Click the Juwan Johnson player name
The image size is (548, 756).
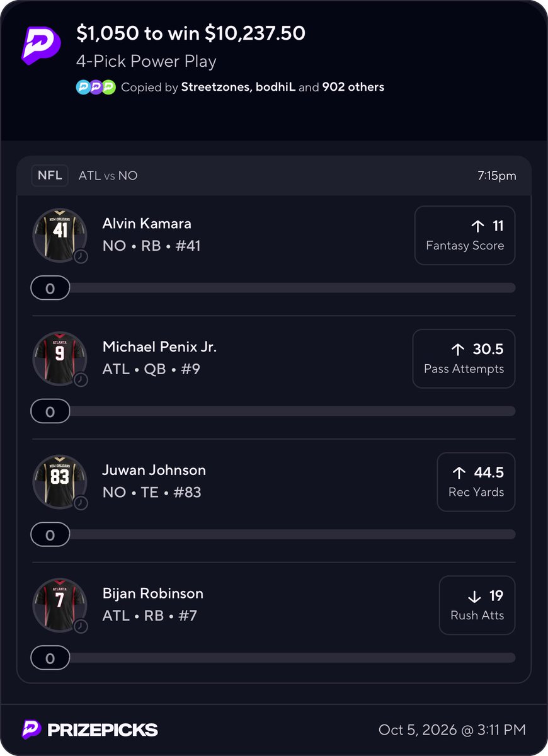[x=154, y=470]
